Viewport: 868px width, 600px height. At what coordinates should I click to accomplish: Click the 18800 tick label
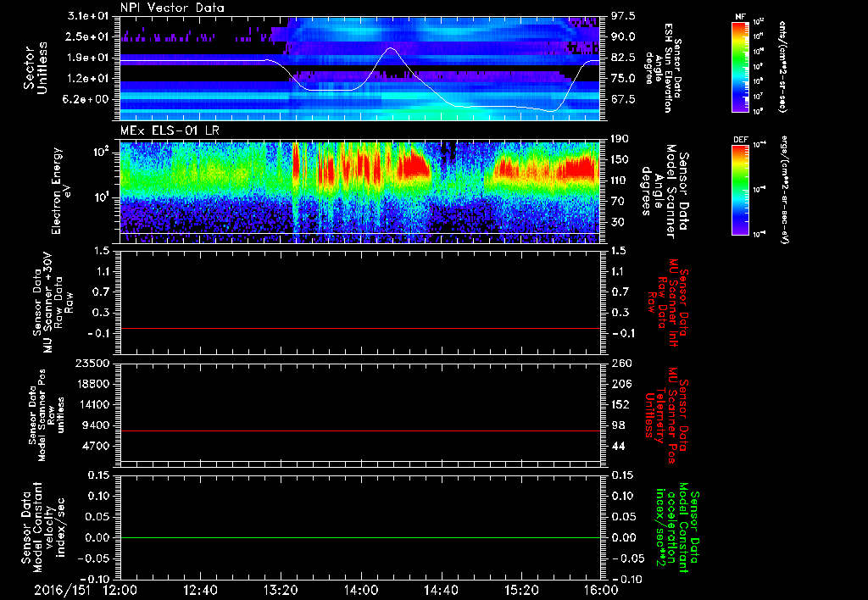[x=93, y=384]
